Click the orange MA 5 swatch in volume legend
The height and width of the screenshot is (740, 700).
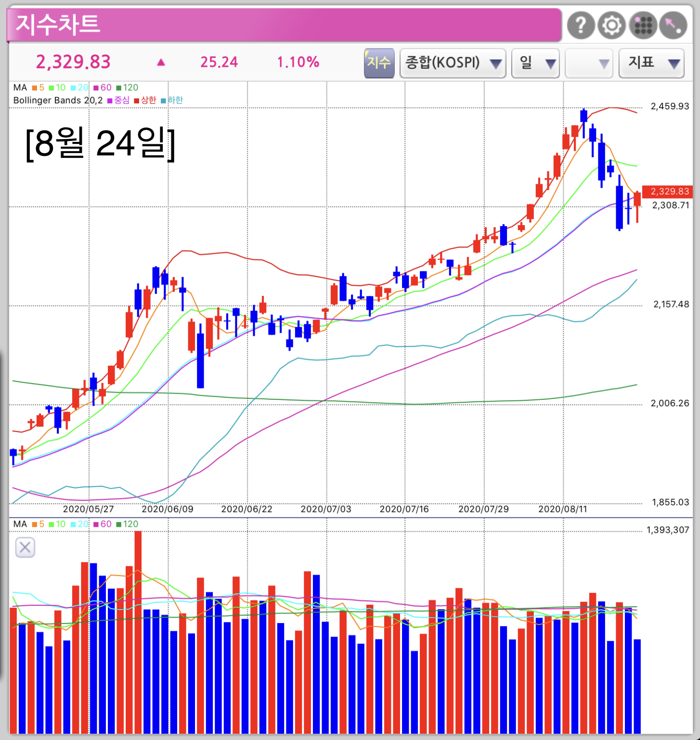[x=35, y=524]
